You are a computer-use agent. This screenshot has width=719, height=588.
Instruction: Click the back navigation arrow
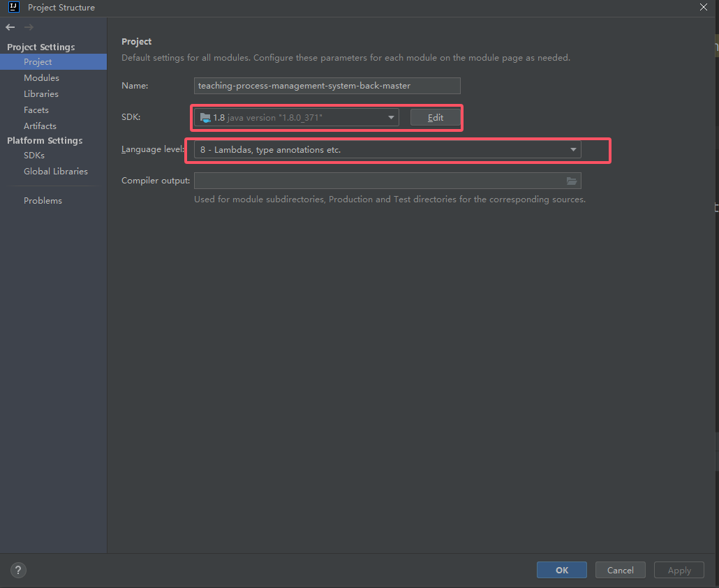click(x=10, y=27)
